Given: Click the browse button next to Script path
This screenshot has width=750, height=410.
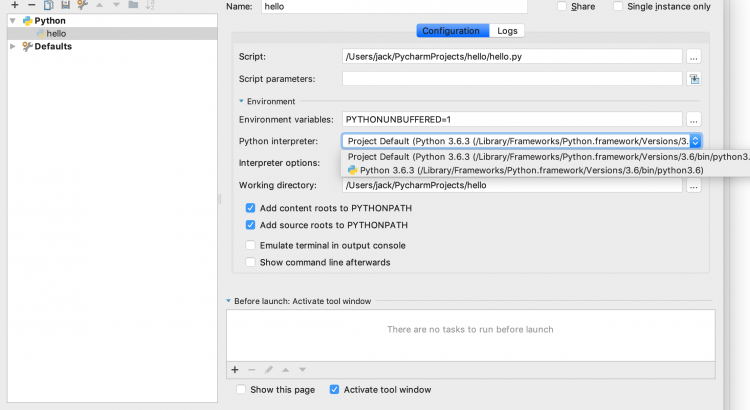Looking at the screenshot, I should click(694, 57).
